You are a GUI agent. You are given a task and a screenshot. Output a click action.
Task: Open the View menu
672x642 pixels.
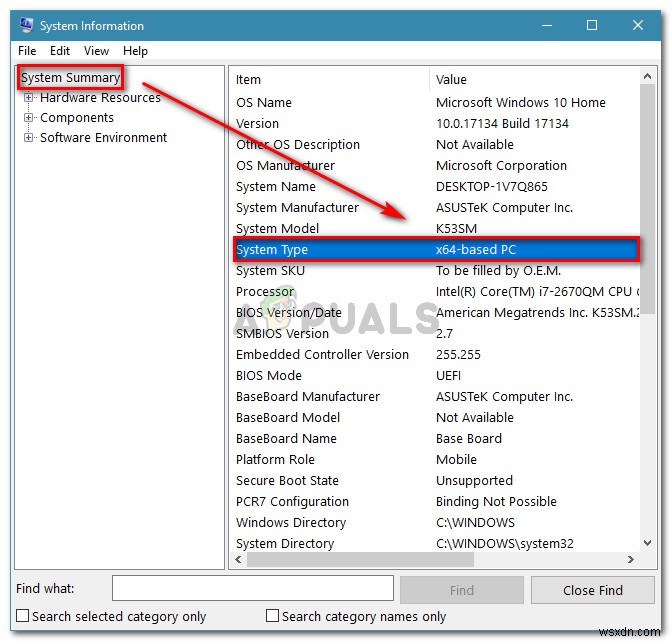click(x=96, y=51)
